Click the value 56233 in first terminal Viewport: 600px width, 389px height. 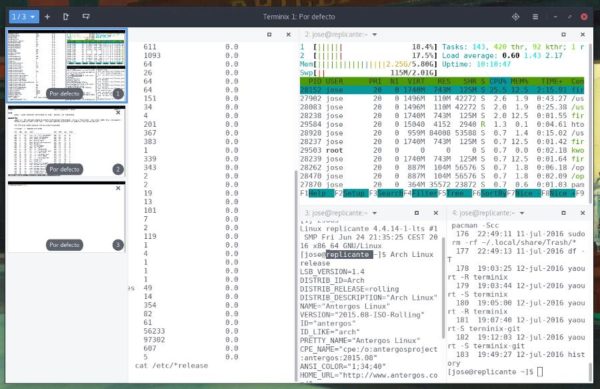pyautogui.click(x=154, y=331)
